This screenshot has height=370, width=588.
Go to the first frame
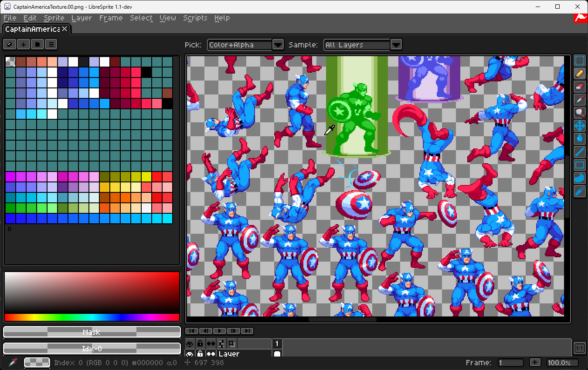[191, 331]
